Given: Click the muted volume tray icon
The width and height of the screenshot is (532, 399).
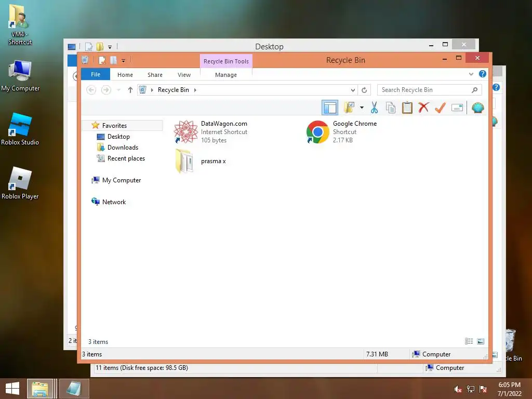Looking at the screenshot, I should [x=458, y=389].
